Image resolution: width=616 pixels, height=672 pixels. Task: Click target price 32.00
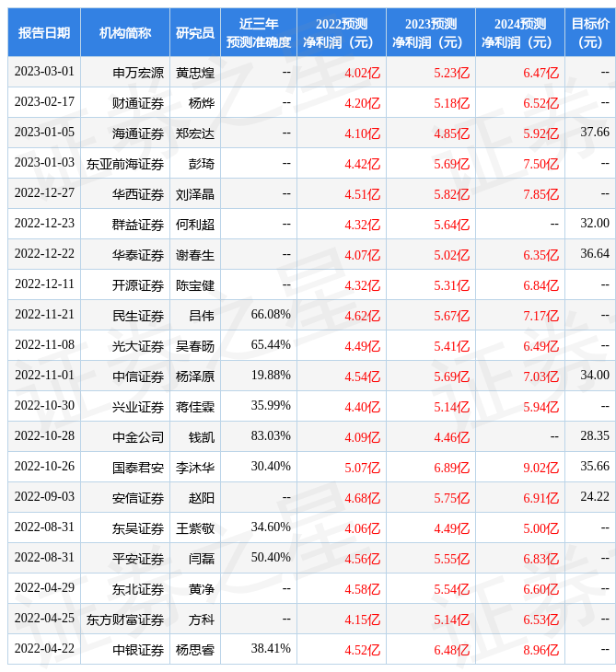[x=595, y=224]
